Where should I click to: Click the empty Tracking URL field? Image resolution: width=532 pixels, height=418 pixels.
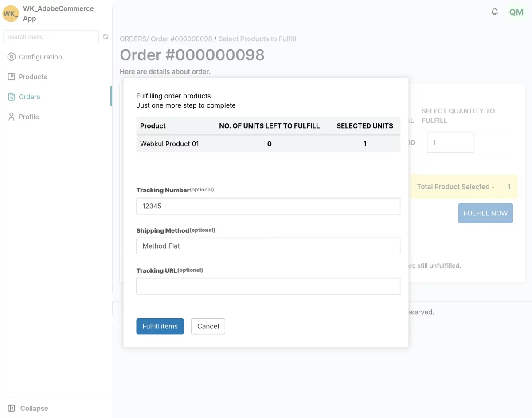pos(268,286)
